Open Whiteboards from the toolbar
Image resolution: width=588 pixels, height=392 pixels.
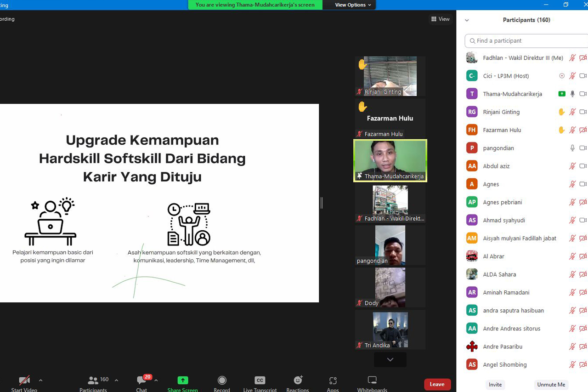tap(372, 384)
